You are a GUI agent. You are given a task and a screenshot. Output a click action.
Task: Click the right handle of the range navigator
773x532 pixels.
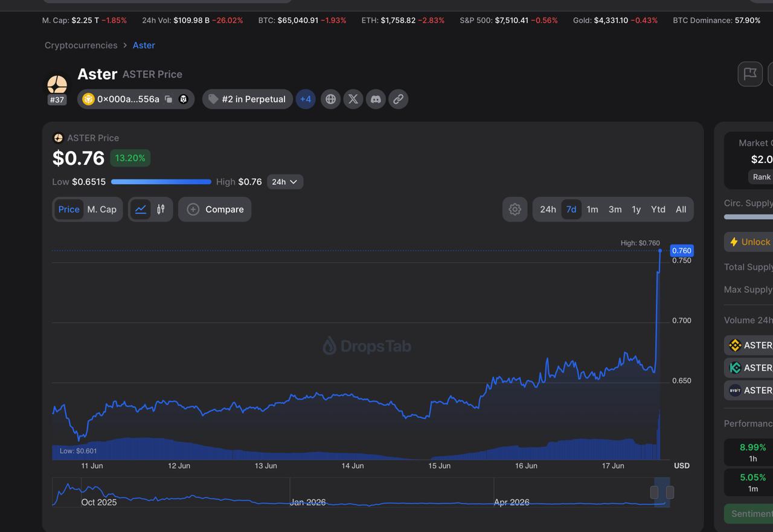click(670, 492)
